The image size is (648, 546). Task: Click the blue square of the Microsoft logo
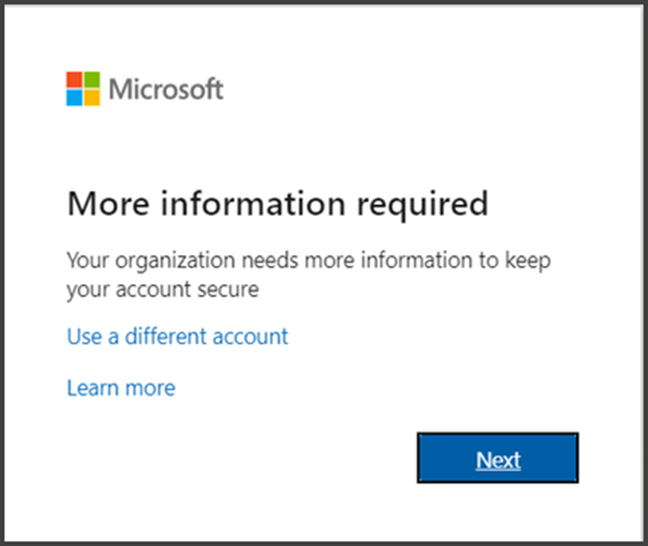tap(75, 97)
